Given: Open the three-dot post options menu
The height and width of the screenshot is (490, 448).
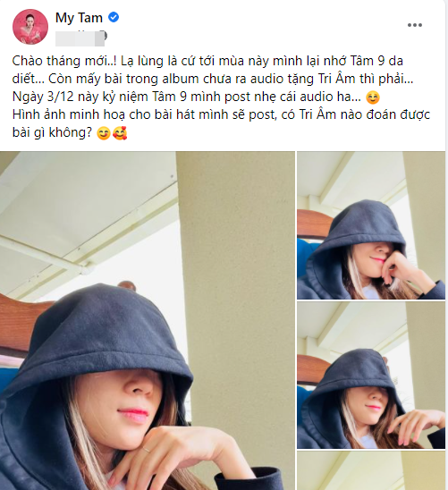Looking at the screenshot, I should pos(415,25).
